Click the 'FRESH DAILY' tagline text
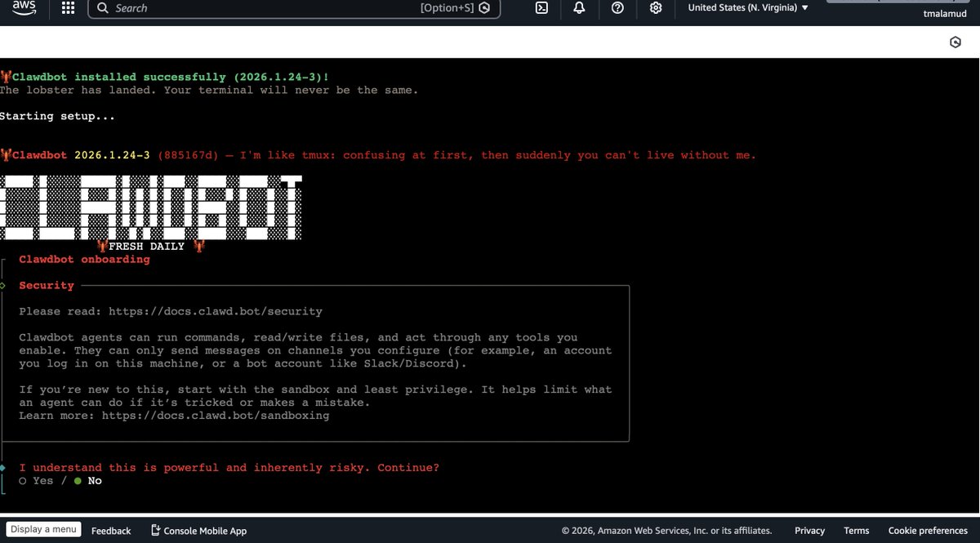The width and height of the screenshot is (980, 543). 147,246
